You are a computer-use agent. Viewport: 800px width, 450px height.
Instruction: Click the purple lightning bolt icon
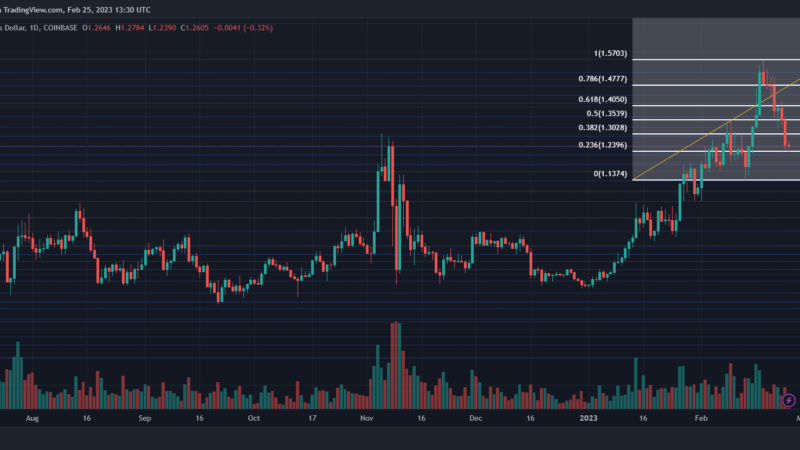[788, 401]
